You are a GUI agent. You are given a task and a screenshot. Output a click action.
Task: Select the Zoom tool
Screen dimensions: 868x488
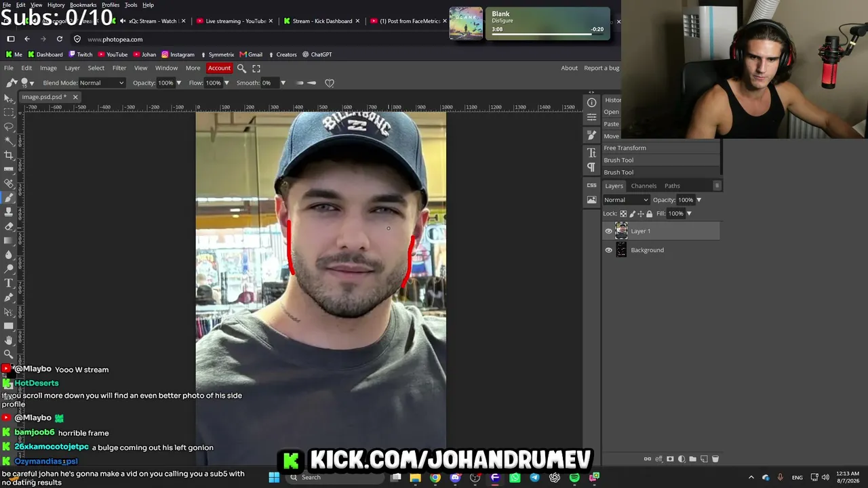(x=9, y=354)
